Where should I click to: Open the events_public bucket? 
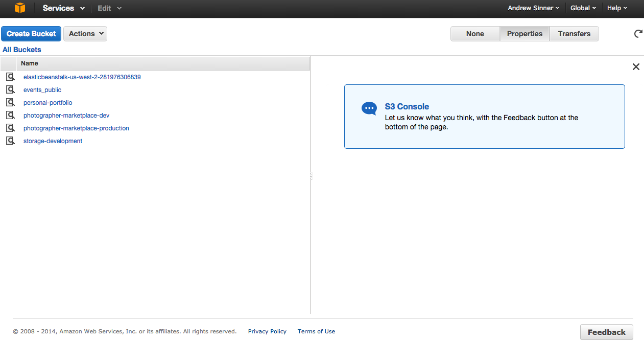(x=42, y=90)
